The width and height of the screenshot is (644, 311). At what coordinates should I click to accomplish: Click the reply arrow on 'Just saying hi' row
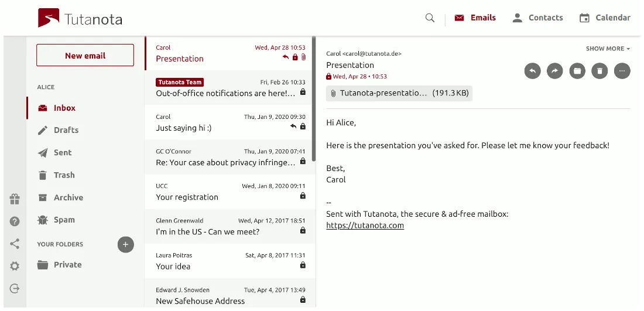click(x=293, y=126)
